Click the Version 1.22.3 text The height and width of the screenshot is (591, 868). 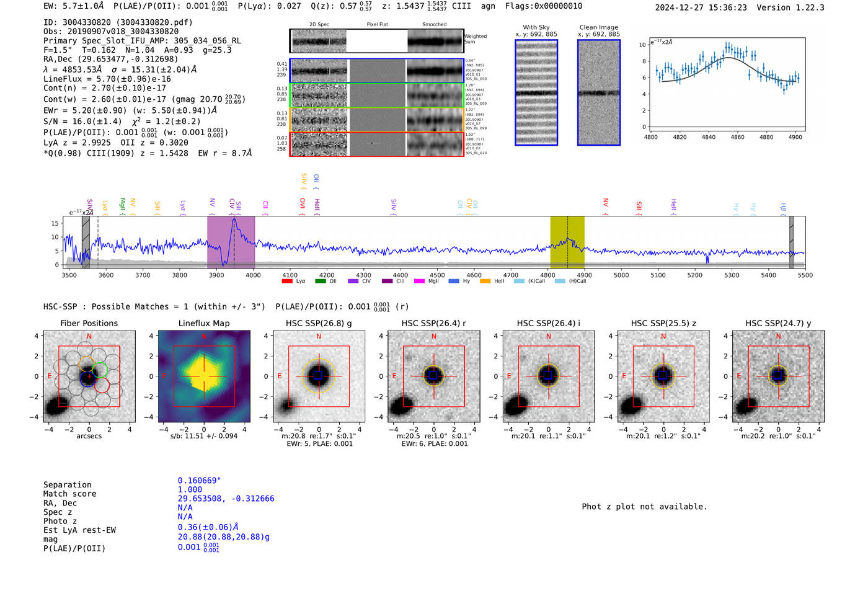pos(790,8)
